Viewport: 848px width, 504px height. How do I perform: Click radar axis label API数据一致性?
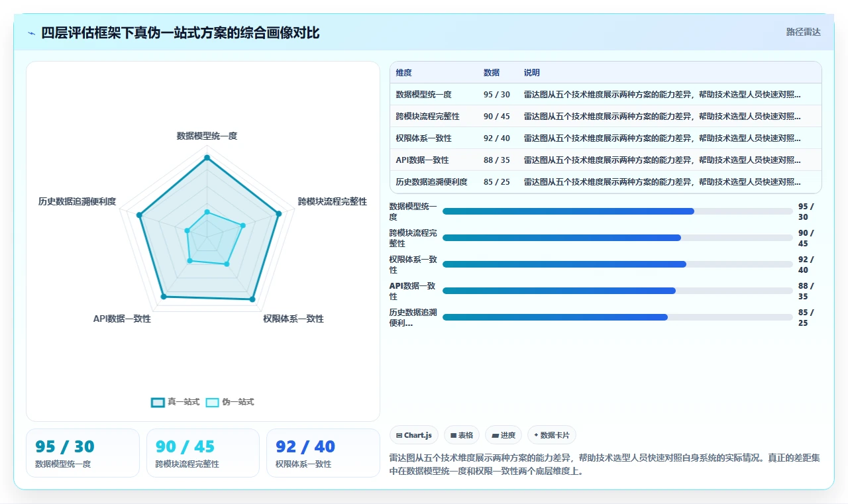point(122,319)
